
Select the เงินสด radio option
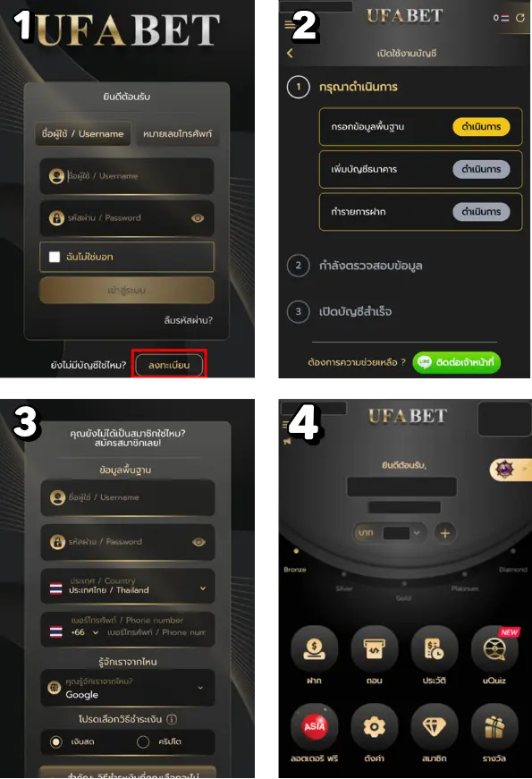point(56,741)
